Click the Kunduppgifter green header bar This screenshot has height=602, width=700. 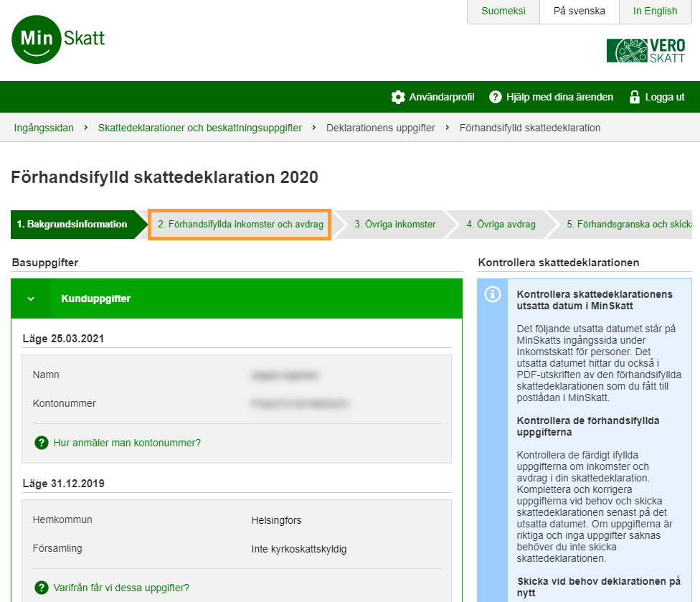pyautogui.click(x=251, y=298)
